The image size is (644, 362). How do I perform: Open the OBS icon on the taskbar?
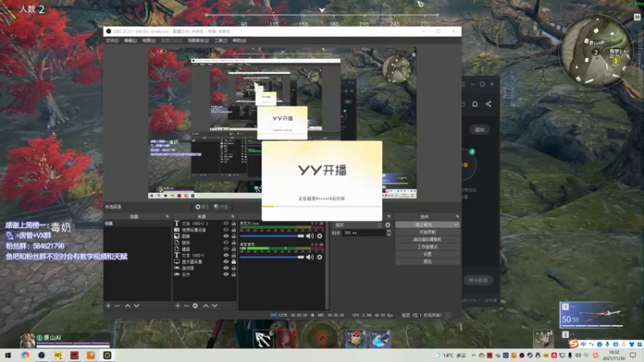[x=42, y=356]
